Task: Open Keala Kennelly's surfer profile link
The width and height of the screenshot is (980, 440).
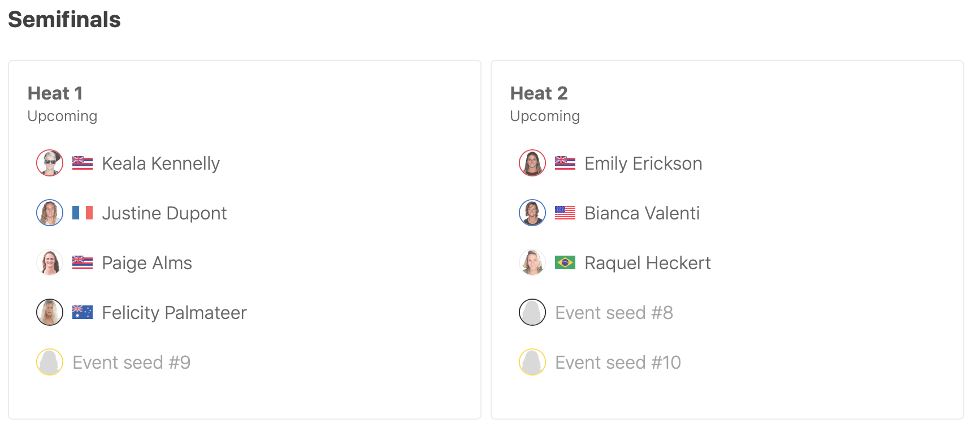Action: click(161, 163)
